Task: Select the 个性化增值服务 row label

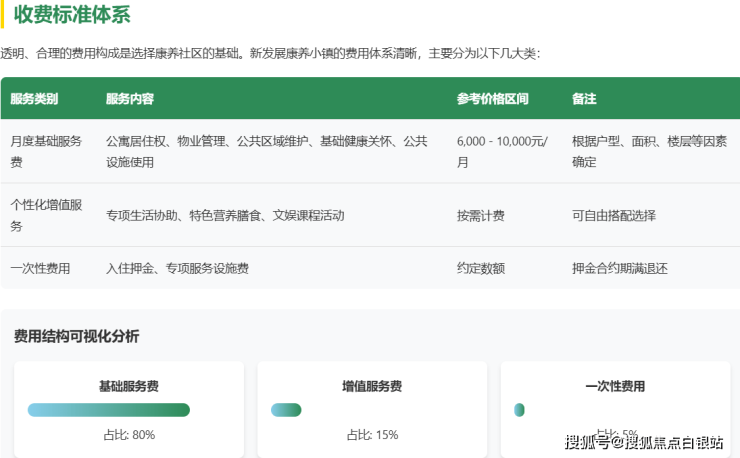Action: tap(45, 215)
